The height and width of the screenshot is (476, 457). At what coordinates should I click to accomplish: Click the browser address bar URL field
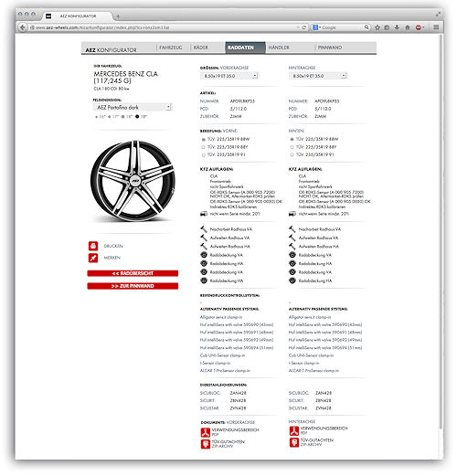coord(165,27)
